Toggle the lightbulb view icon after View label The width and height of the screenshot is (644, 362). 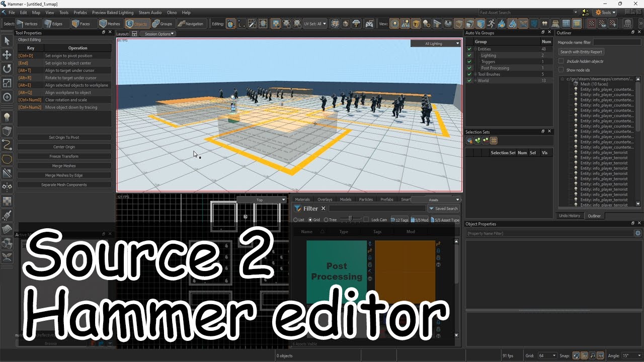[x=395, y=24]
